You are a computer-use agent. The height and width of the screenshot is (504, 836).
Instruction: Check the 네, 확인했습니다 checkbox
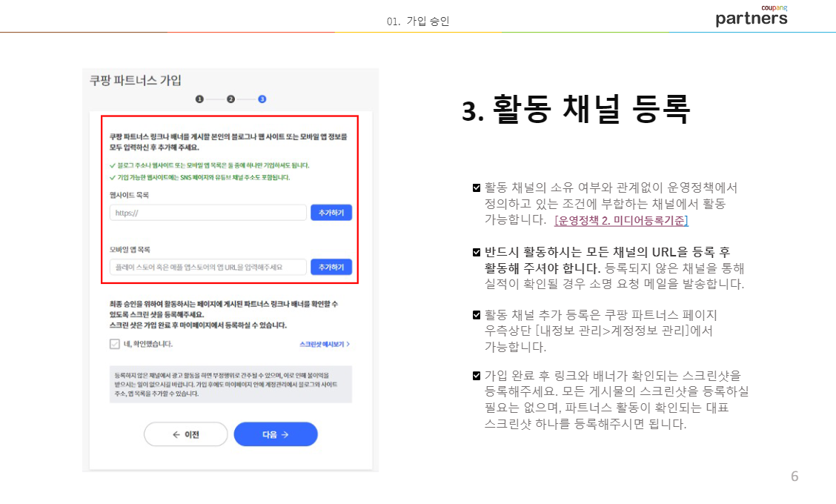pyautogui.click(x=113, y=344)
